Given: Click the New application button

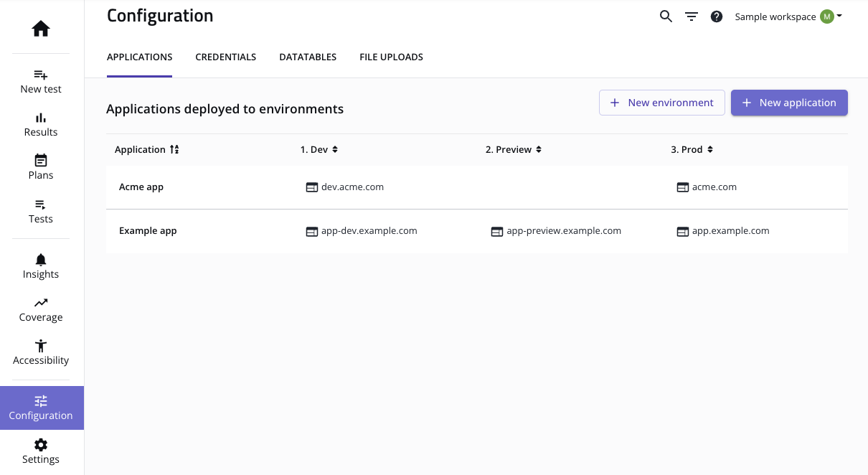Looking at the screenshot, I should pos(789,103).
